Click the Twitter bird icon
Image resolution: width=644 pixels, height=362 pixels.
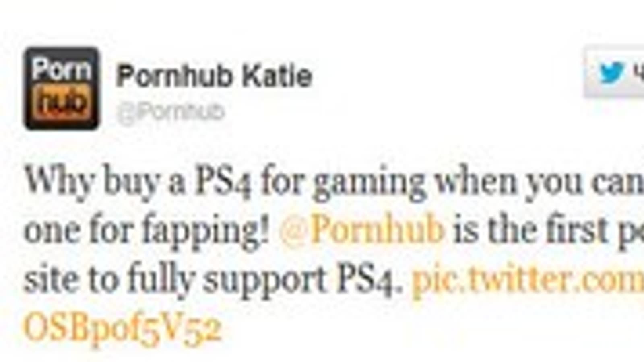tap(611, 73)
